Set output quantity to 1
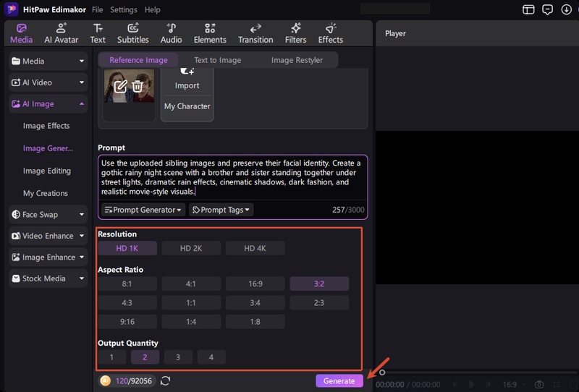 pyautogui.click(x=112, y=357)
